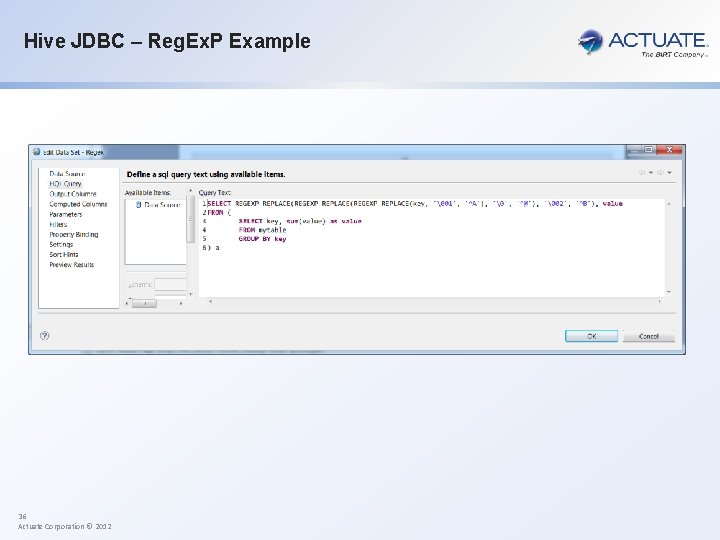Image resolution: width=720 pixels, height=540 pixels.
Task: Click the Edit Data Set window title icon
Action: point(37,152)
